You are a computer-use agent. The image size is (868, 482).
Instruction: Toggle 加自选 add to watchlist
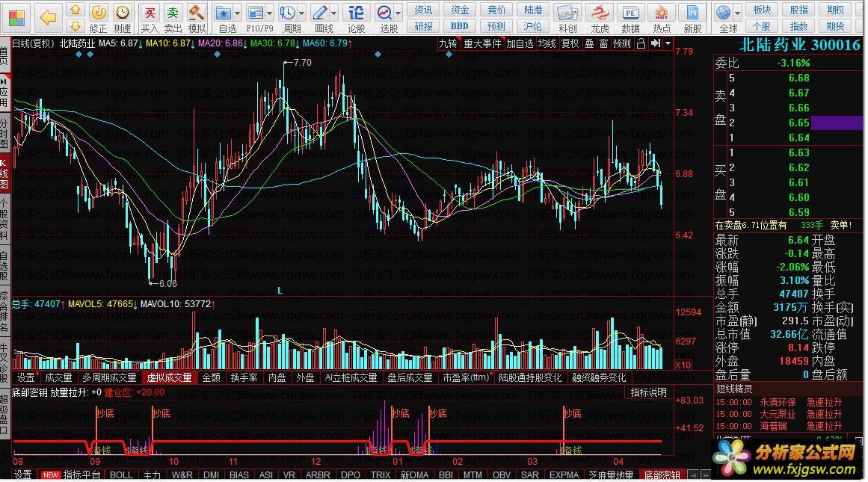[x=520, y=43]
